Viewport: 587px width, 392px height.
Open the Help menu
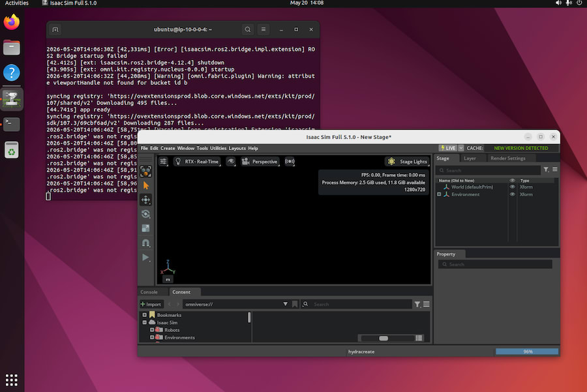(x=253, y=148)
